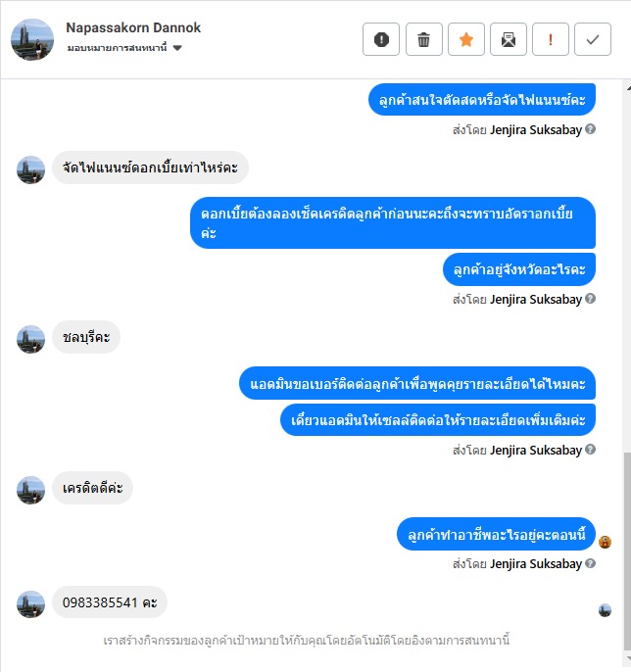
Task: Click the seen-by avatar beside phone number
Action: 605,610
